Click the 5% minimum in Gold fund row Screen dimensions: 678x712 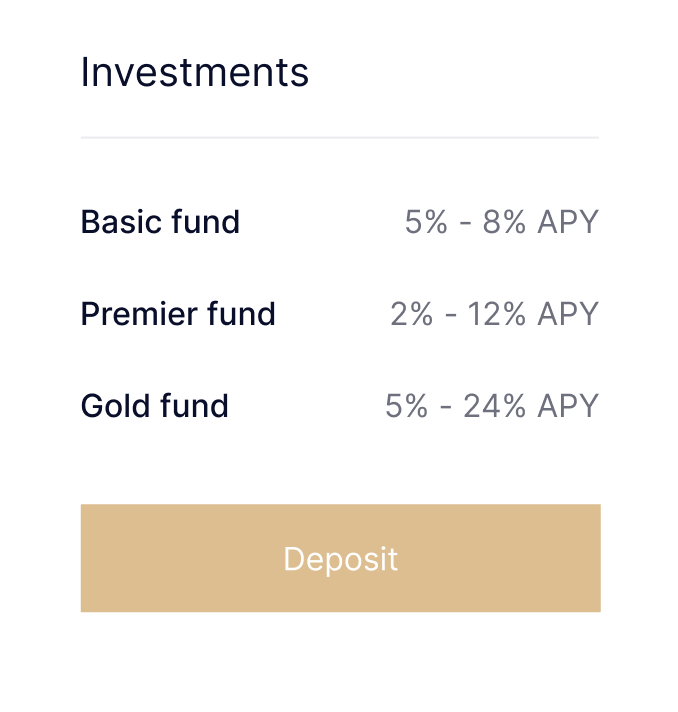pos(407,406)
